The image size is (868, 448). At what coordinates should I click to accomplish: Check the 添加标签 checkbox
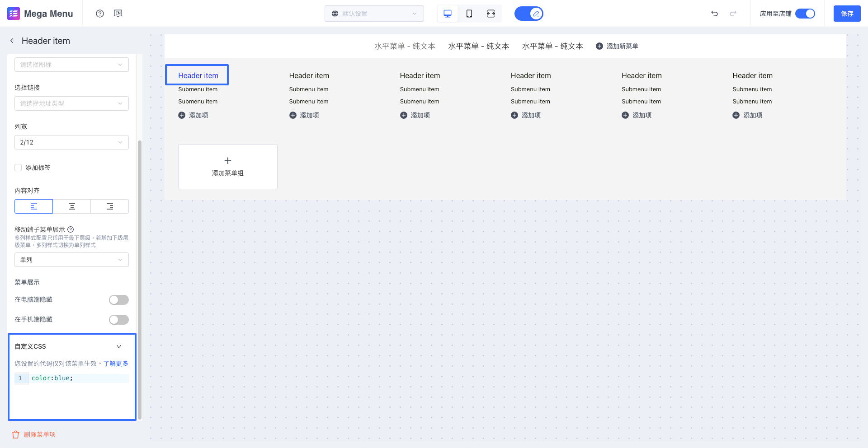click(18, 168)
